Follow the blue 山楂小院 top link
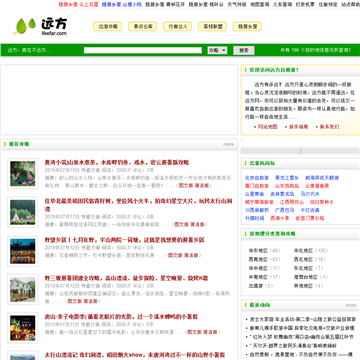360x360 pixels. [122, 4]
